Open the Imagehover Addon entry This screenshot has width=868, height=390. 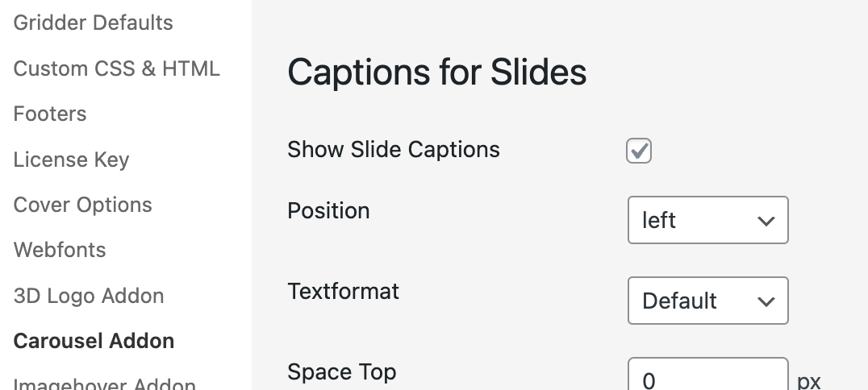tap(104, 384)
